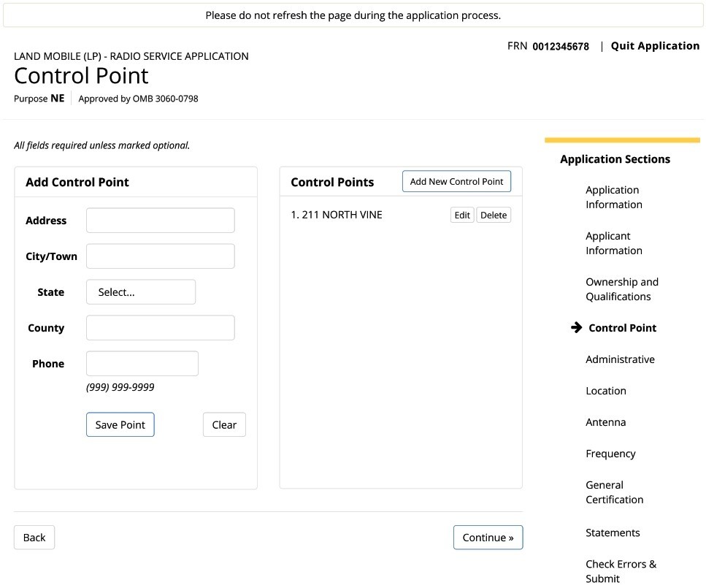706x588 pixels.
Task: Jump to Check Errors & Submit
Action: 621,571
